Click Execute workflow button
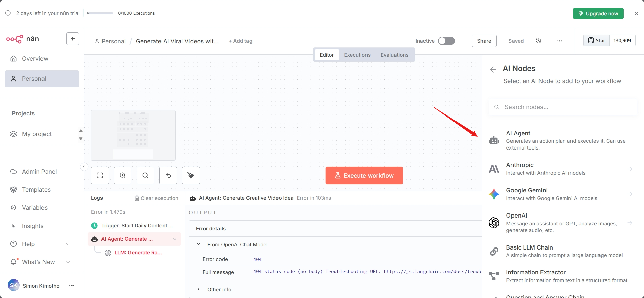 364,175
